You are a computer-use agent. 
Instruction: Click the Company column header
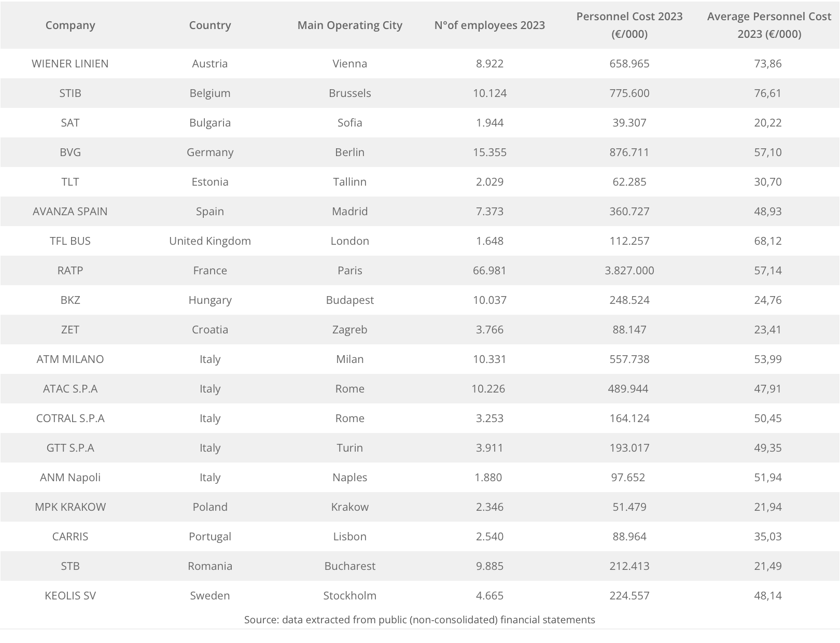pos(70,25)
